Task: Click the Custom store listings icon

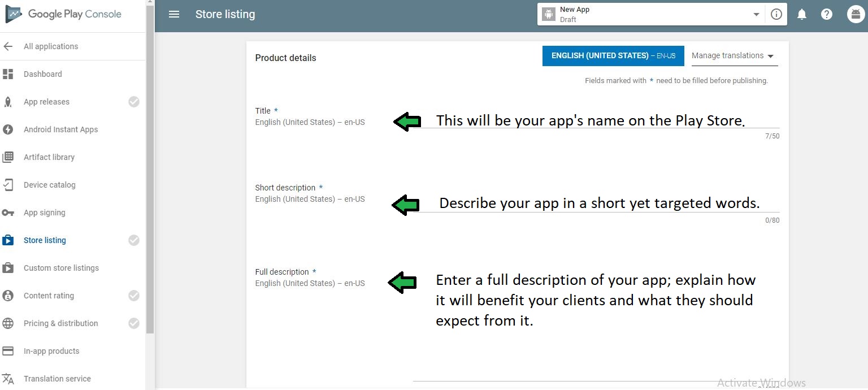Action: tap(8, 268)
